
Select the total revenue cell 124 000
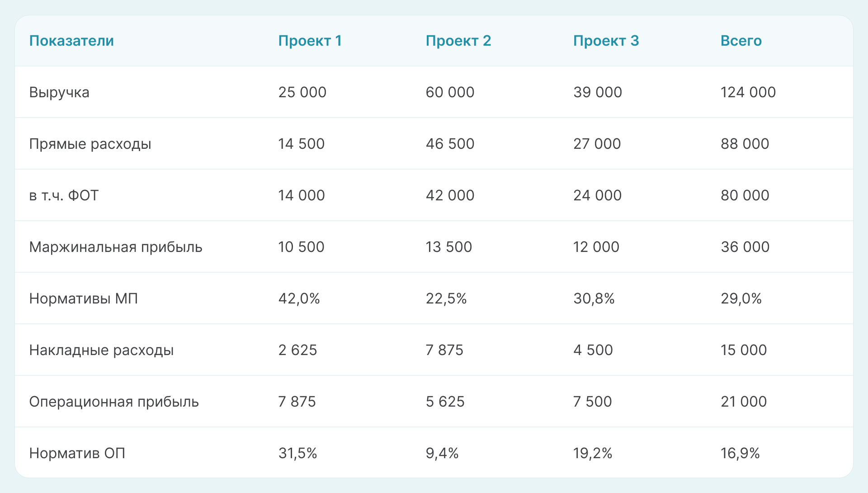coord(748,92)
